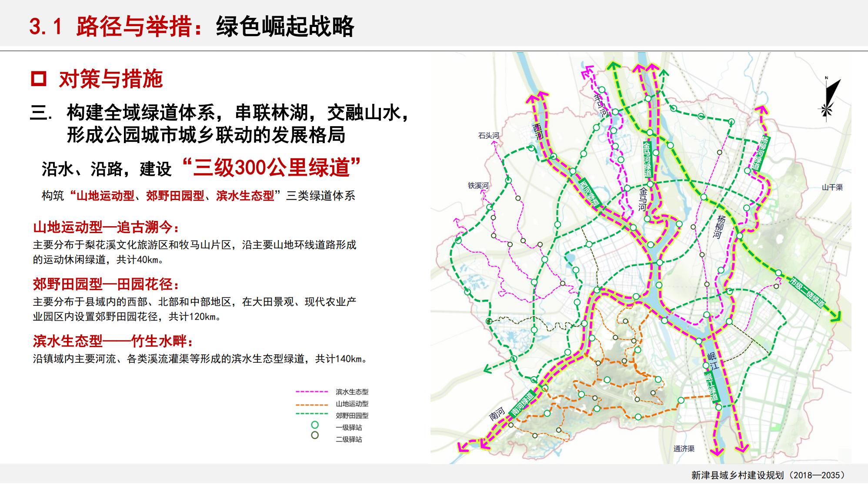Screen dimensions: 868x488
Task: Click the phrase 三类绿道体系
Action: coord(320,196)
